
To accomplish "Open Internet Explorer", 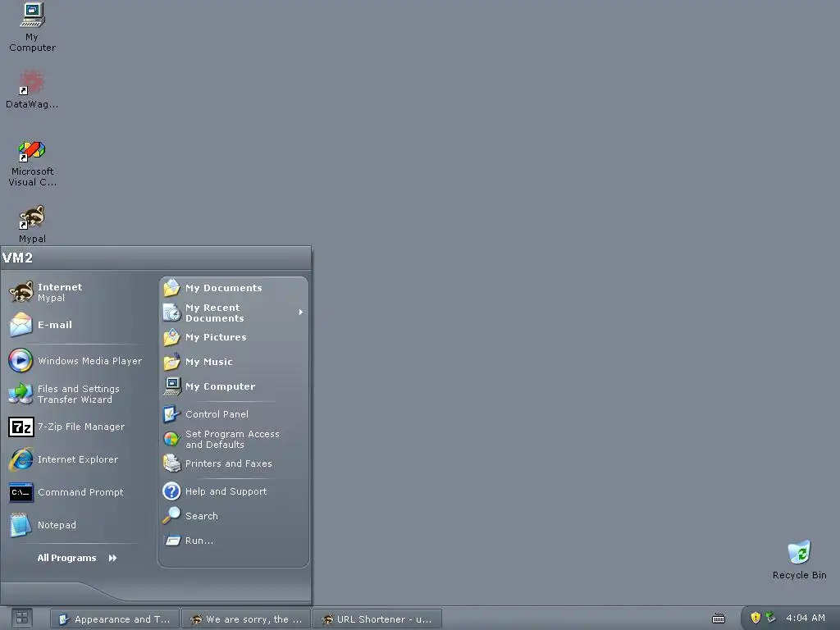I will coord(75,459).
